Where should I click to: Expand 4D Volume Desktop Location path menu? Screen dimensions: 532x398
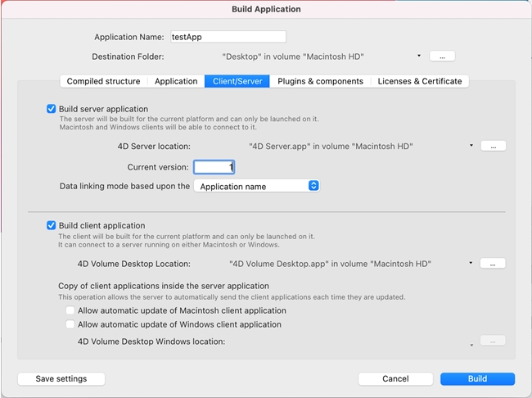(x=471, y=264)
